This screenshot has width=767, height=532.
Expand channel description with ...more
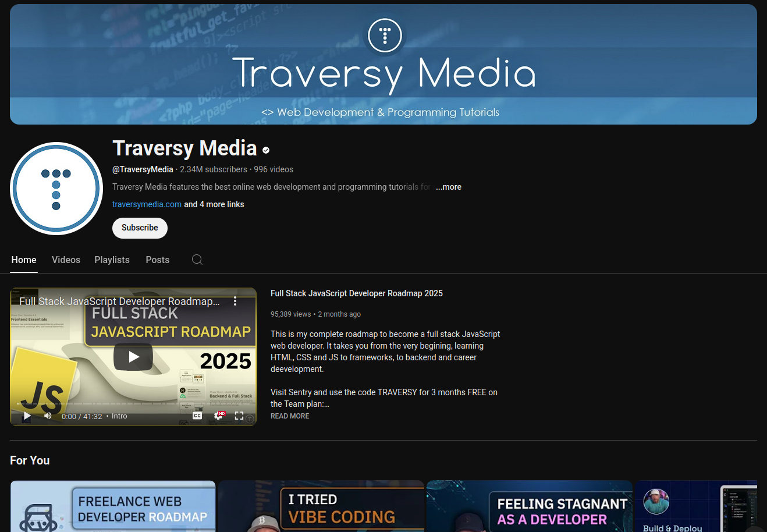449,187
